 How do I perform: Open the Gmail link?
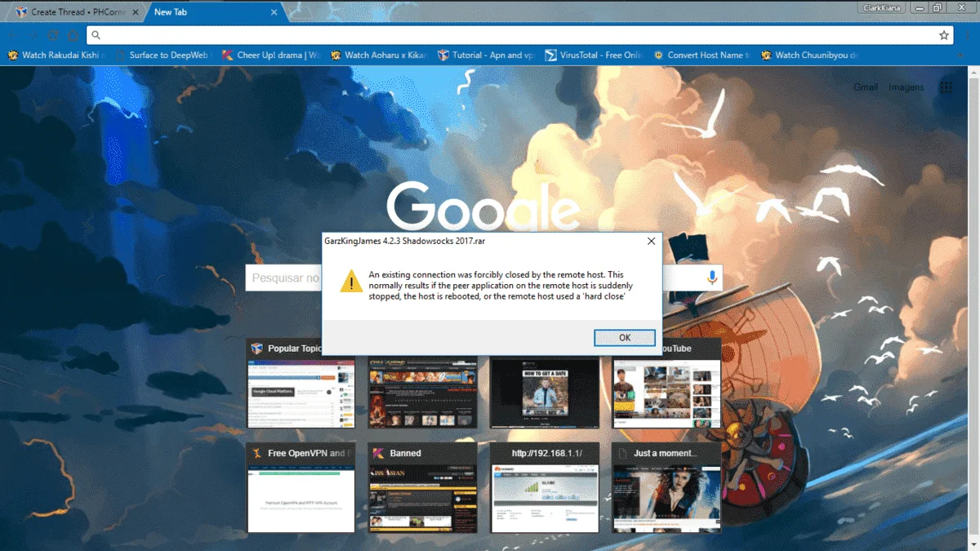pyautogui.click(x=866, y=87)
